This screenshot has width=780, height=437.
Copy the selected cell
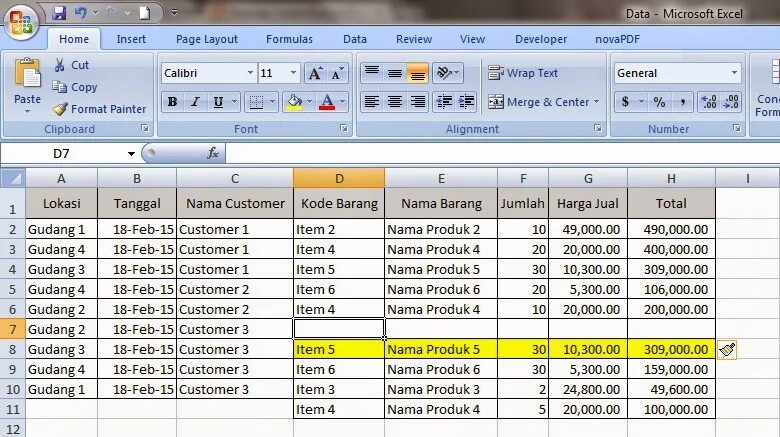75,87
